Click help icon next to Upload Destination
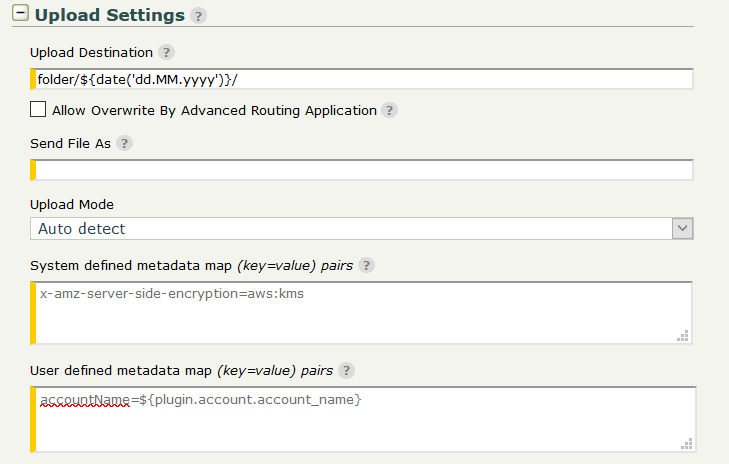 click(166, 52)
